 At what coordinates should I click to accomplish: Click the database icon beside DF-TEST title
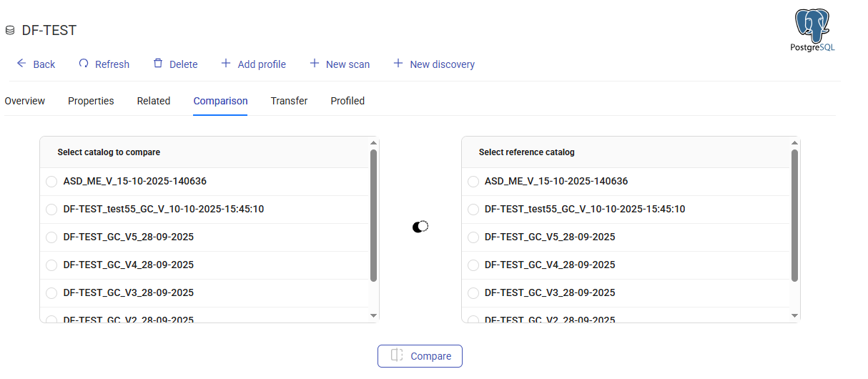click(10, 31)
